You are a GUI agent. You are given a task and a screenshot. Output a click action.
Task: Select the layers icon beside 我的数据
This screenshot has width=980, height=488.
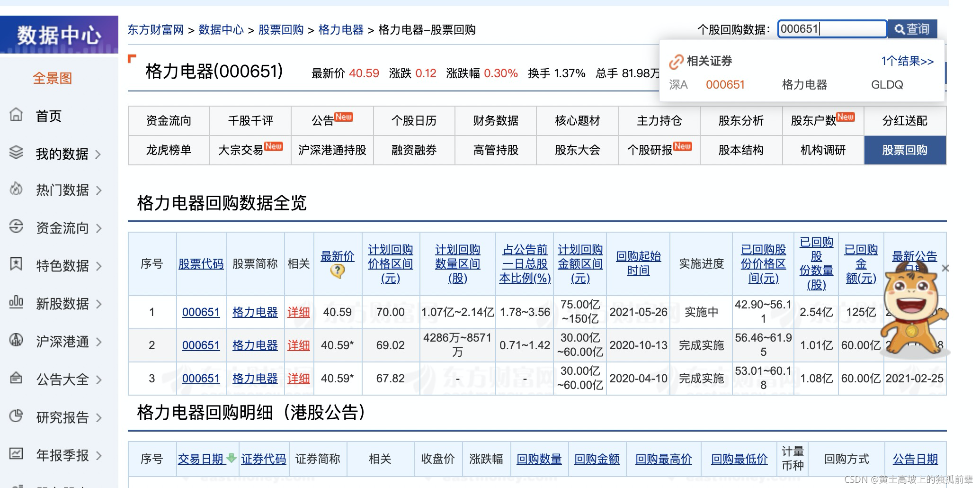(17, 153)
